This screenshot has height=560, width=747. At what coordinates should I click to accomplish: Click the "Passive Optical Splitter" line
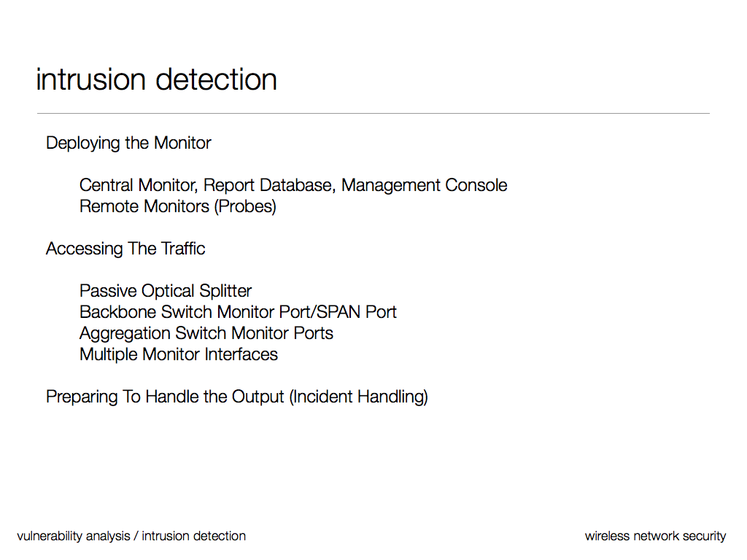pyautogui.click(x=166, y=291)
